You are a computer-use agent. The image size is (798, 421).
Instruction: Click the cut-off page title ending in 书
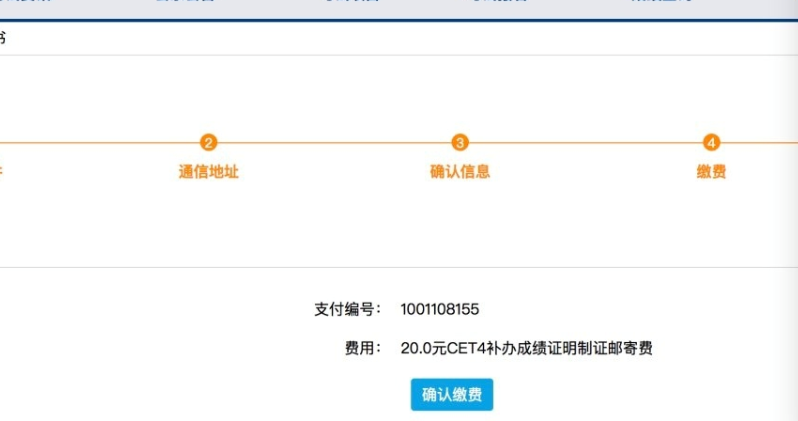tap(3, 38)
